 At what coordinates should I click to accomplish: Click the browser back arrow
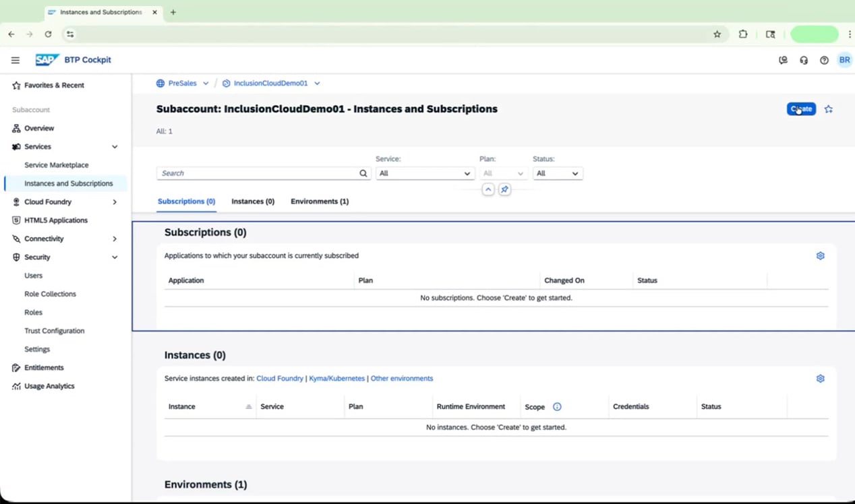[11, 34]
